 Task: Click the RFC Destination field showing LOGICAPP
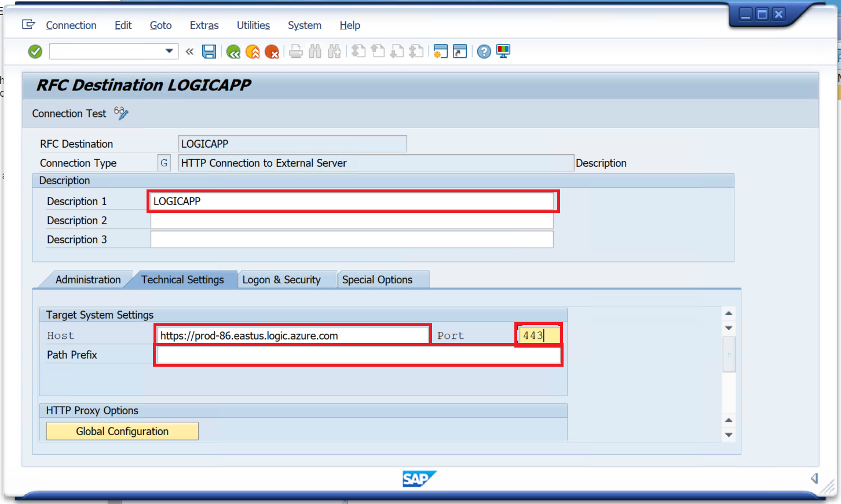(292, 144)
